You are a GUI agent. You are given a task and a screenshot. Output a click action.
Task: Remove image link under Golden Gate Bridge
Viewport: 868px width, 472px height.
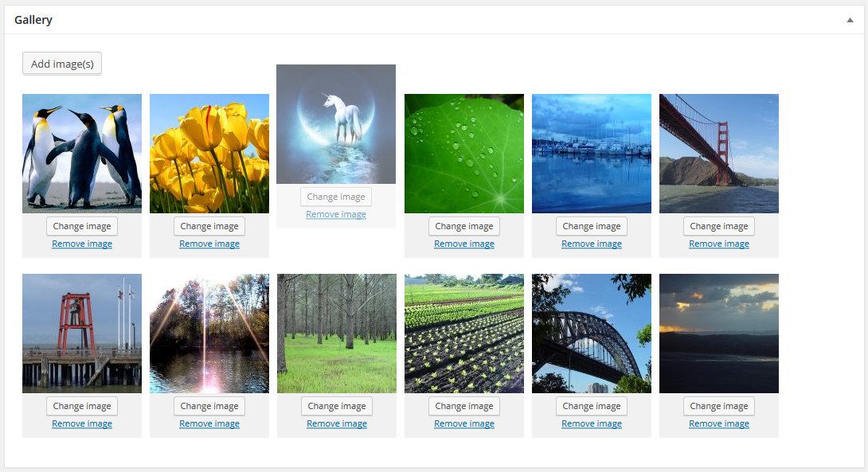(x=718, y=244)
